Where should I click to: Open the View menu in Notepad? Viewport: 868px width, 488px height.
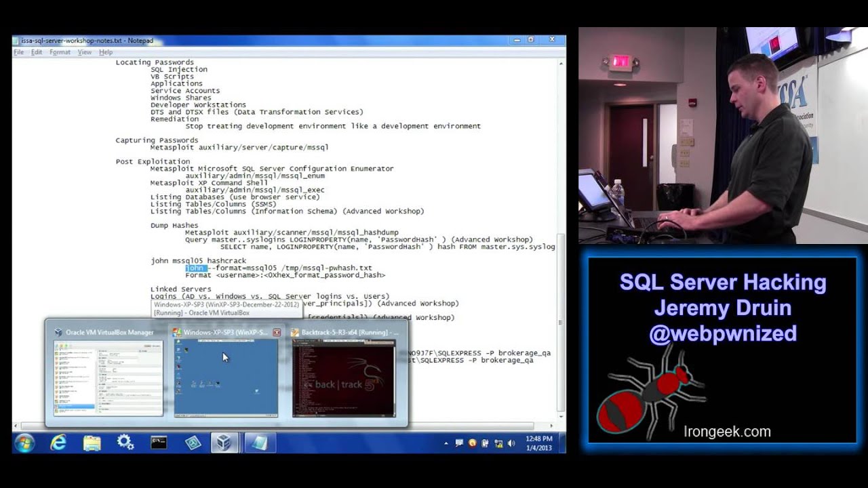84,52
